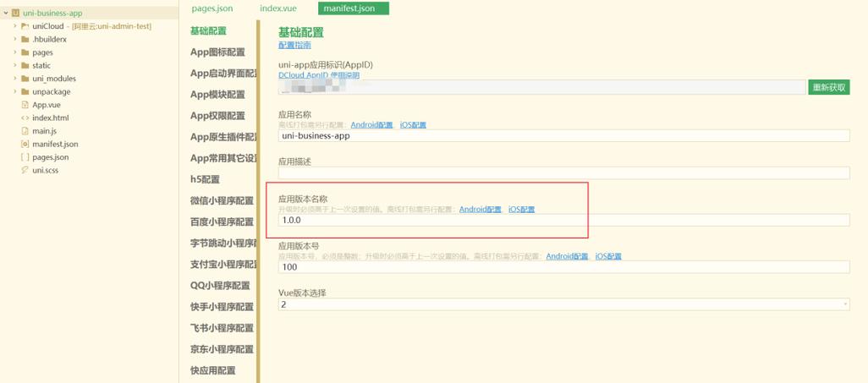Click the uni_modules folder icon
This screenshot has width=868, height=383.
point(25,79)
